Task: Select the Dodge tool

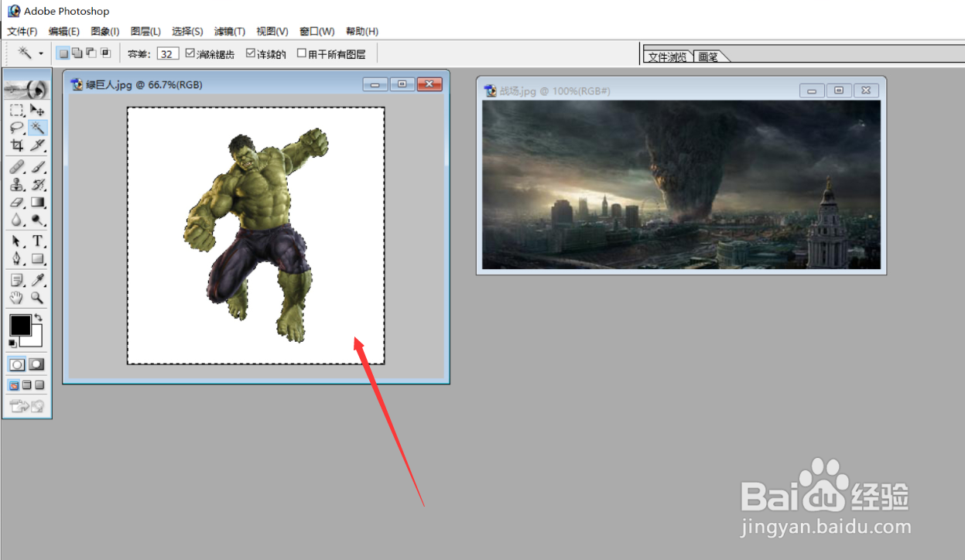Action: pyautogui.click(x=37, y=220)
